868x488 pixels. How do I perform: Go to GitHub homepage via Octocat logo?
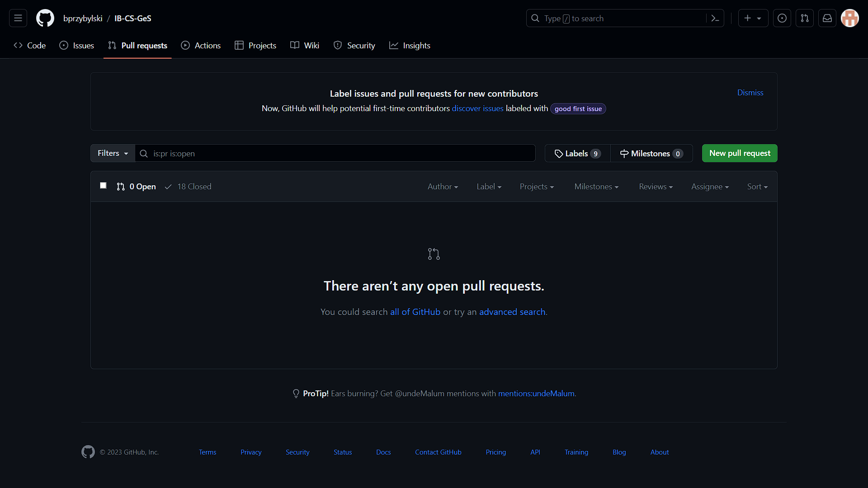(x=45, y=18)
